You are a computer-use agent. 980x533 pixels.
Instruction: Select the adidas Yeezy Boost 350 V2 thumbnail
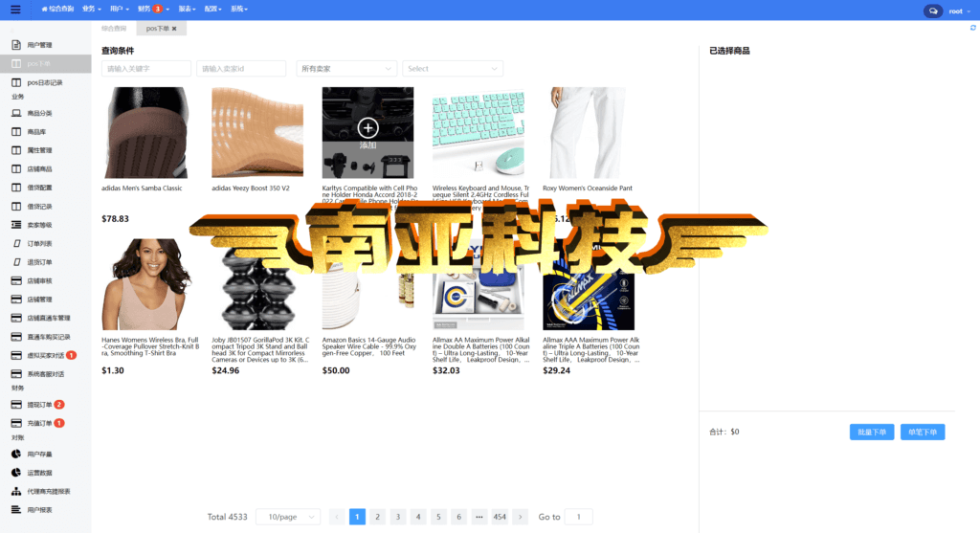tap(257, 132)
